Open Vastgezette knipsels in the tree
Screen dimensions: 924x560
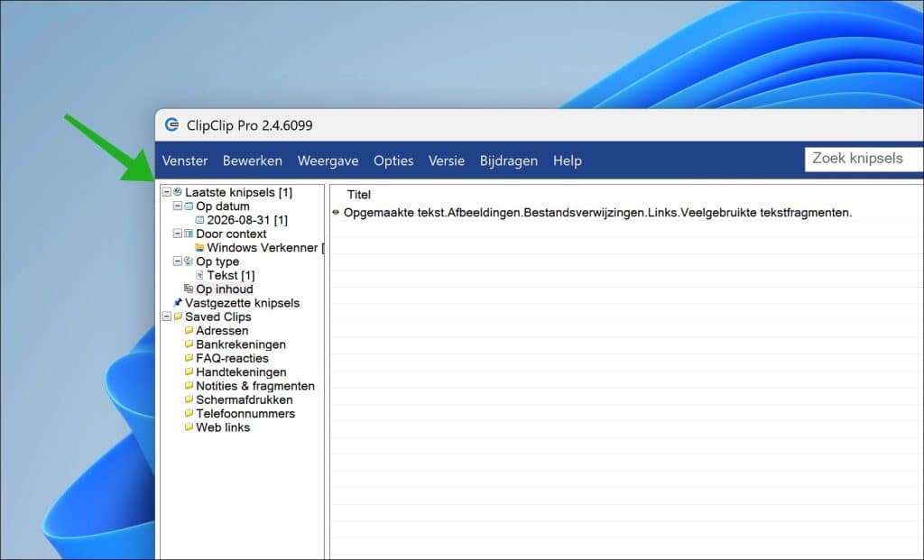[242, 303]
